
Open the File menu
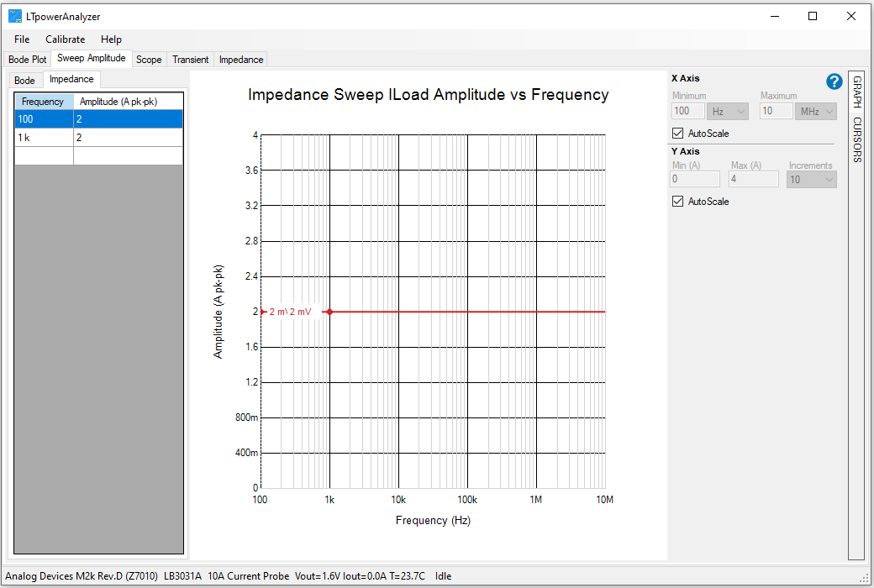(x=21, y=39)
